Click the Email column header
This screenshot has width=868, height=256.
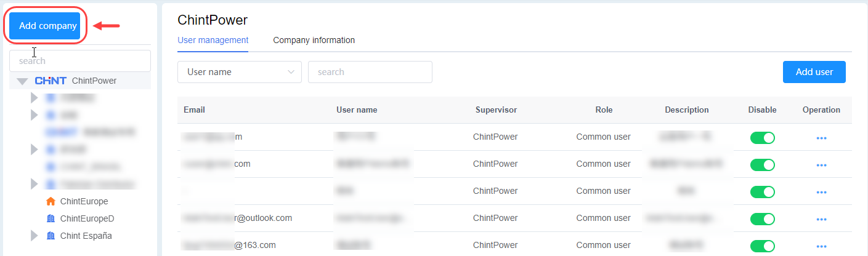coord(194,110)
